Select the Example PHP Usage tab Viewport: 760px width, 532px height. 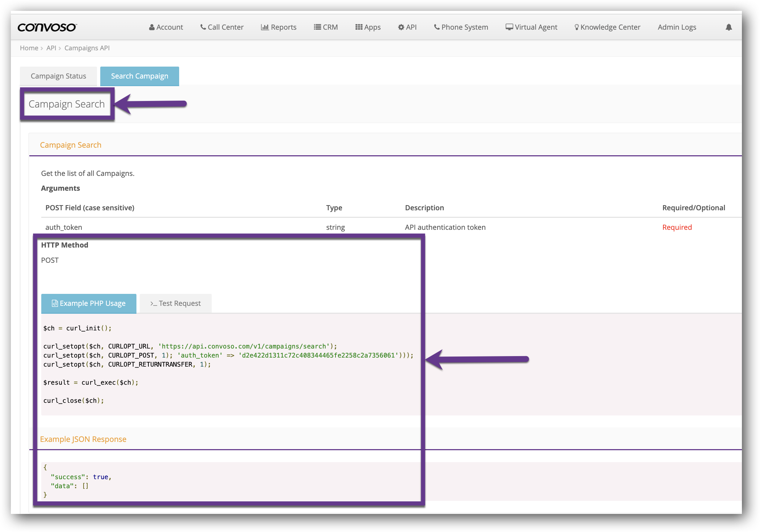(89, 303)
